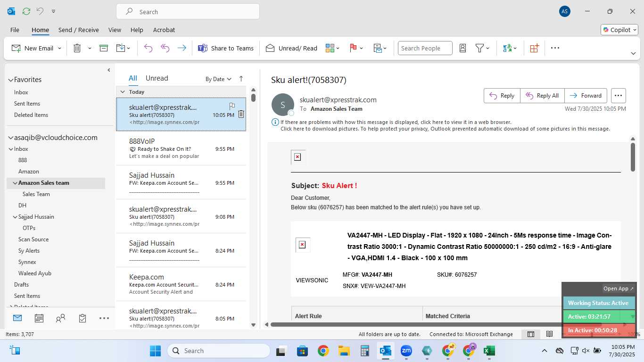Click the Rules icon in ribbon
The image size is (644, 362).
(378, 48)
